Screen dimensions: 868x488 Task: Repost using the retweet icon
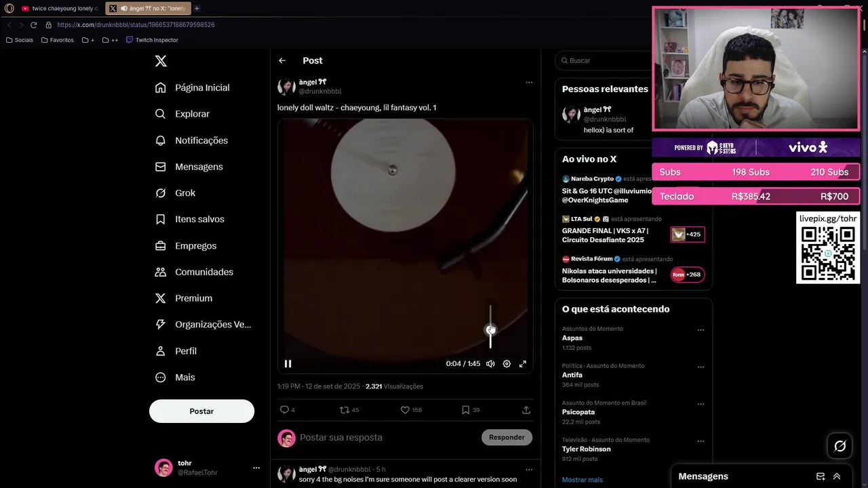[344, 410]
